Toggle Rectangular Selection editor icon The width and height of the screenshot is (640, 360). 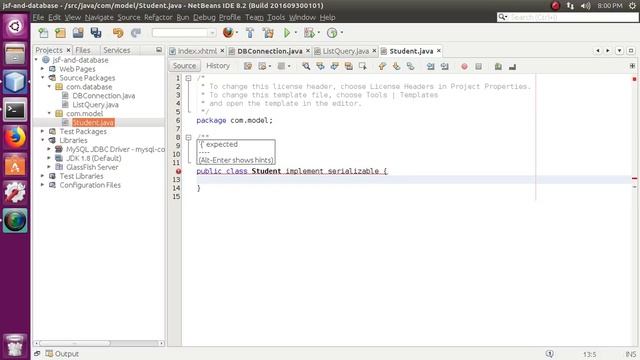[362, 66]
